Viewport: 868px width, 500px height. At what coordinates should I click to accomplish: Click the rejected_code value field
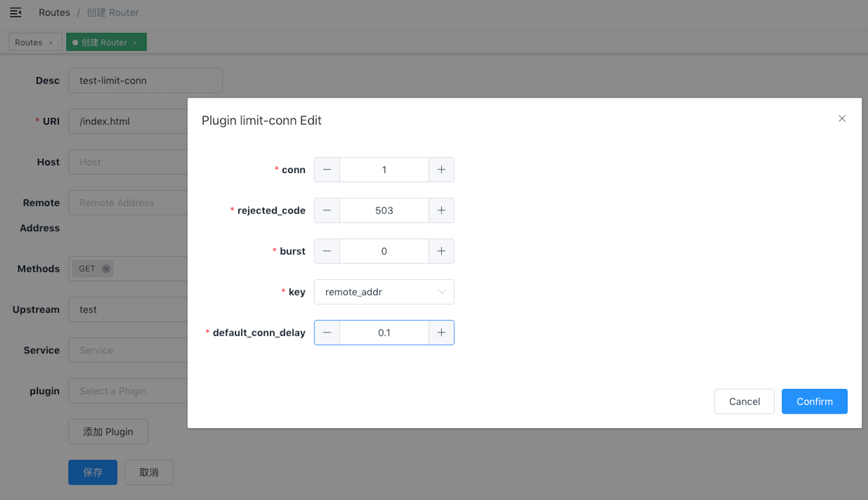tap(384, 211)
